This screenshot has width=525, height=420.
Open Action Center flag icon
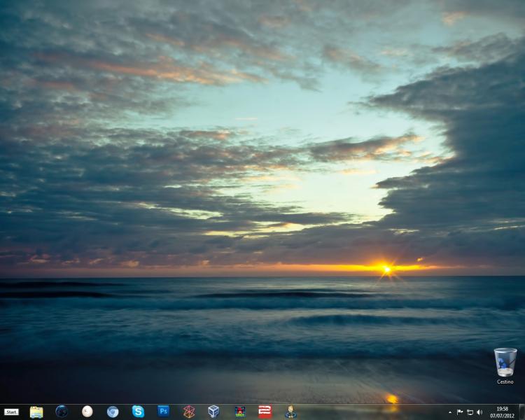tap(460, 412)
